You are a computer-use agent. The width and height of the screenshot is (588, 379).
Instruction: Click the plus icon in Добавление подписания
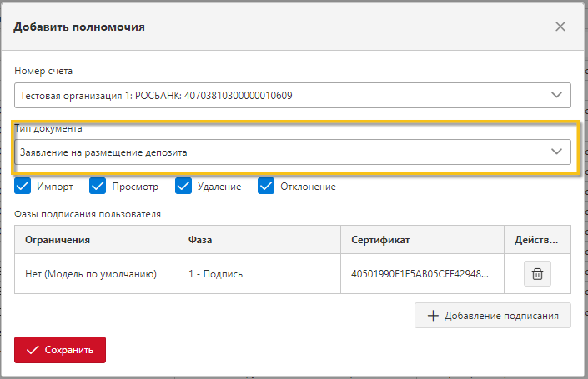[433, 316]
